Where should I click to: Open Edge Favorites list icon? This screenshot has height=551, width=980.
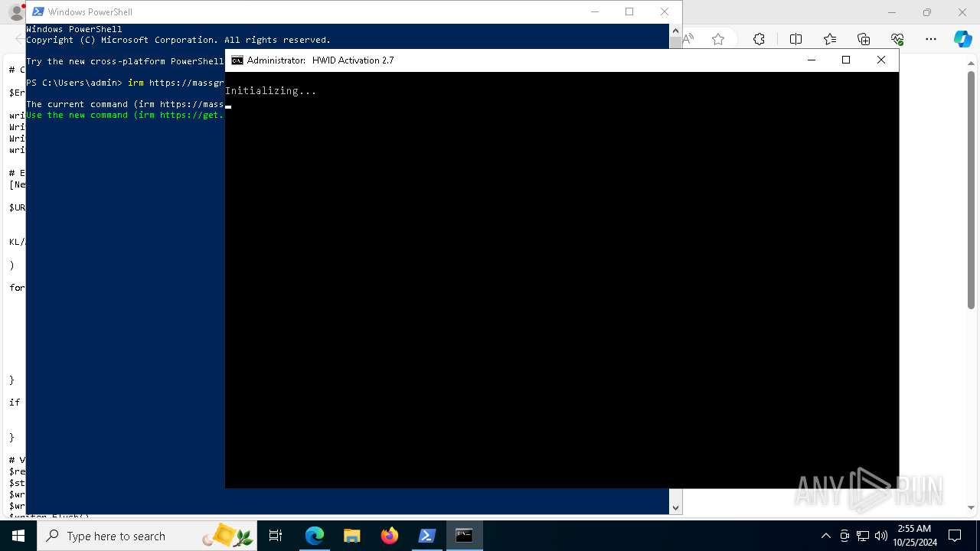point(830,39)
